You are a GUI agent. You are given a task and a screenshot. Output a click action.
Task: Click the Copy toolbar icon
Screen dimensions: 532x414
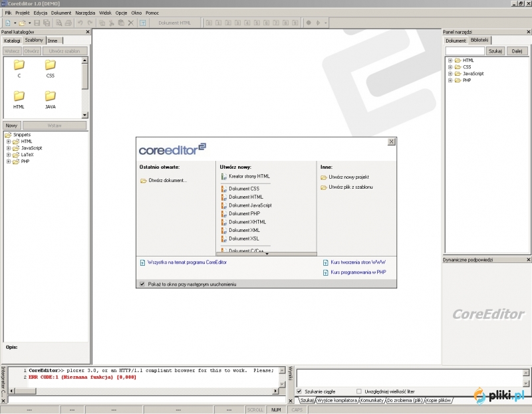pos(102,23)
